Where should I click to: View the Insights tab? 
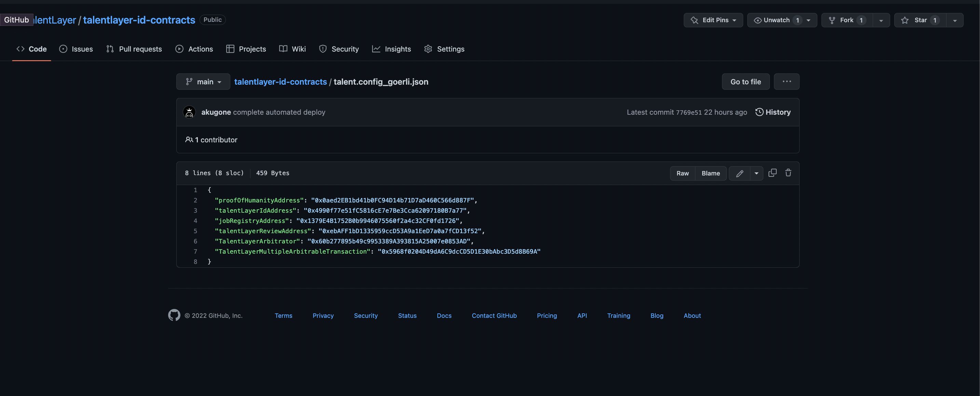pyautogui.click(x=392, y=49)
